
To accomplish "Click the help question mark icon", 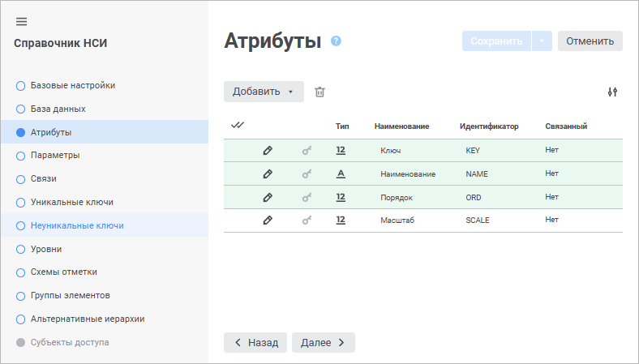I will [x=337, y=41].
